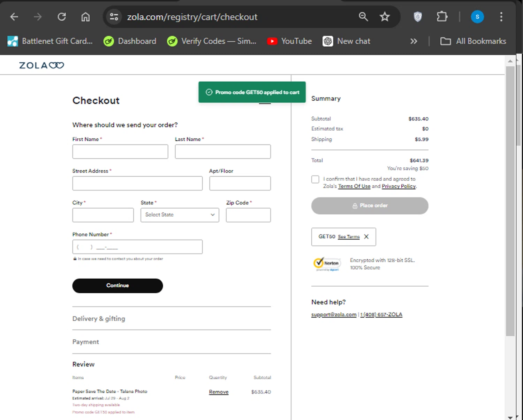Screen dimensions: 523x420
Task: Bookmark this page with the star icon
Action: (385, 16)
